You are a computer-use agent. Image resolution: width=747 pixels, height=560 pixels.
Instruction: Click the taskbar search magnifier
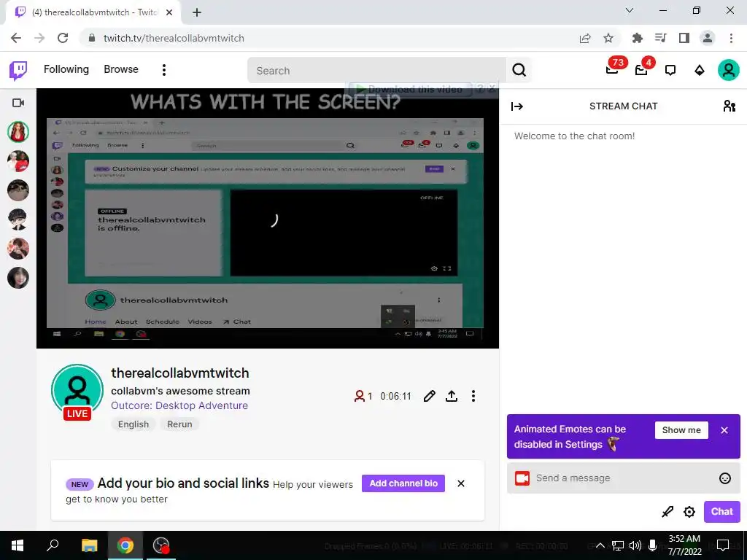pyautogui.click(x=53, y=545)
